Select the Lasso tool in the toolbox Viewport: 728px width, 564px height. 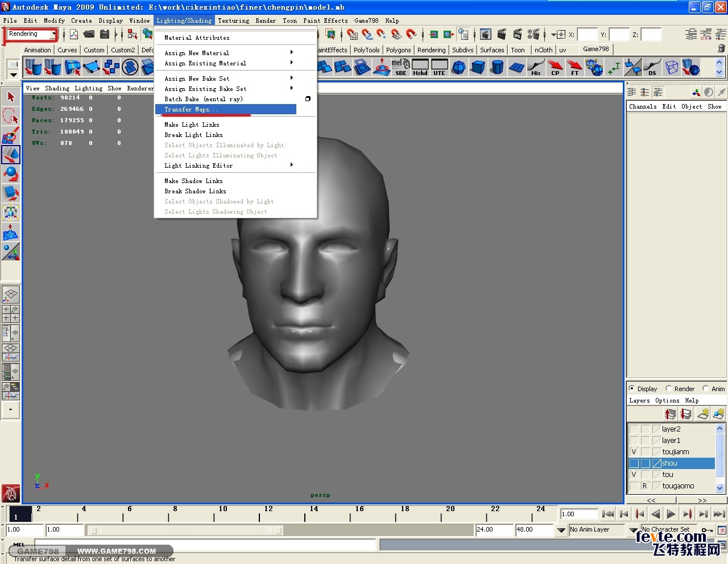[x=11, y=116]
